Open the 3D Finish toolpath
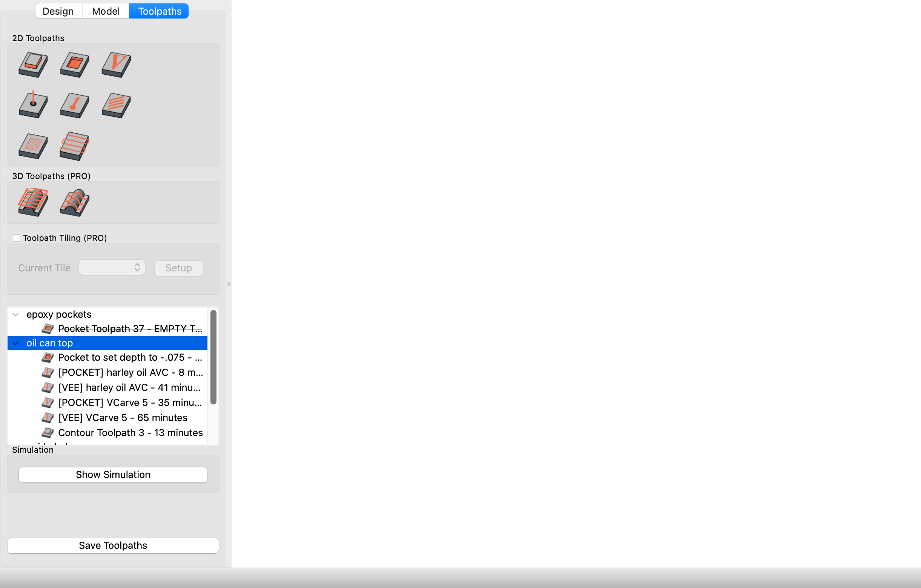The image size is (921, 588). (x=75, y=202)
